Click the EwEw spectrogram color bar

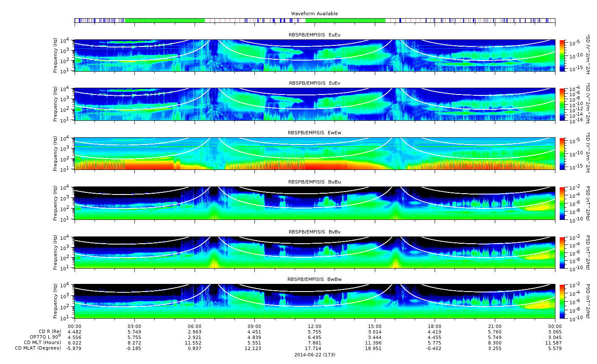tap(563, 153)
